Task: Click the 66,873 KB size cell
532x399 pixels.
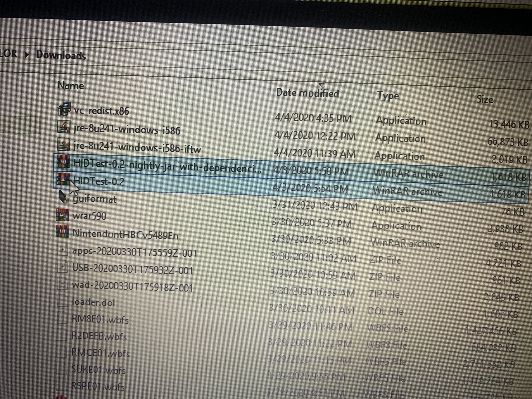Action: [508, 142]
